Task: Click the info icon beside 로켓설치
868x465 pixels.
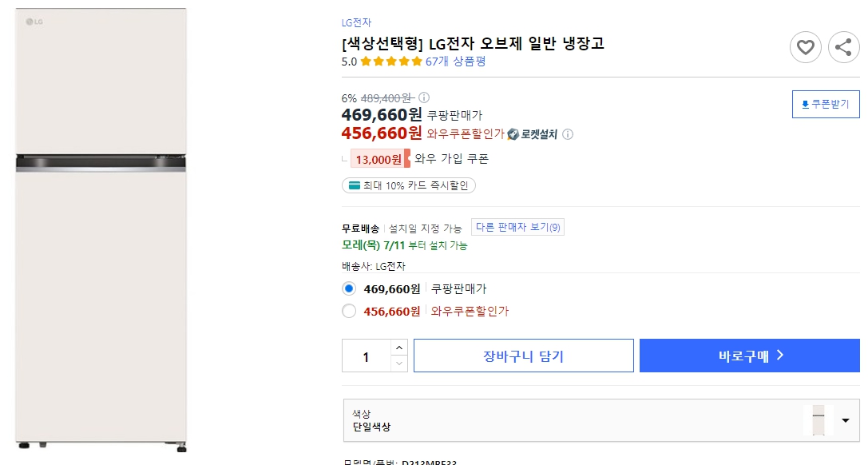Action: coord(568,134)
